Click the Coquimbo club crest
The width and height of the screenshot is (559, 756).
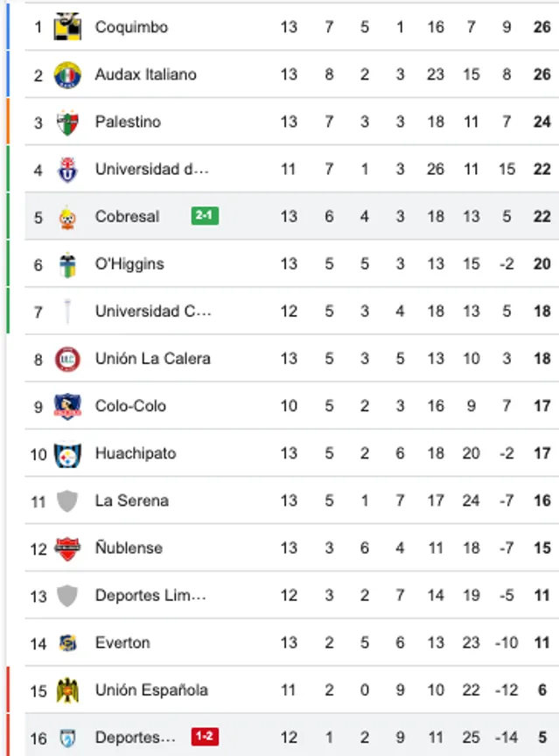[x=68, y=26]
